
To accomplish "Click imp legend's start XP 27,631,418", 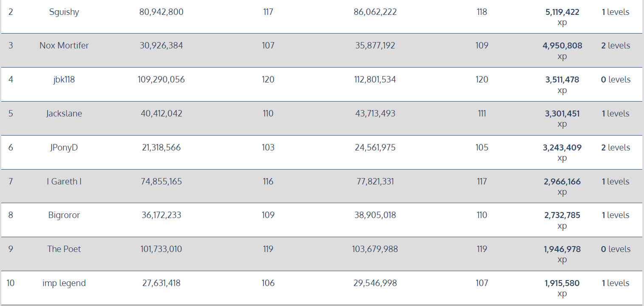I will (x=161, y=283).
